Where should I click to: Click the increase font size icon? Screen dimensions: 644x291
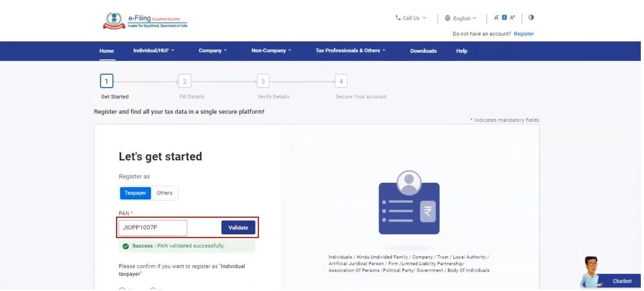click(x=512, y=18)
